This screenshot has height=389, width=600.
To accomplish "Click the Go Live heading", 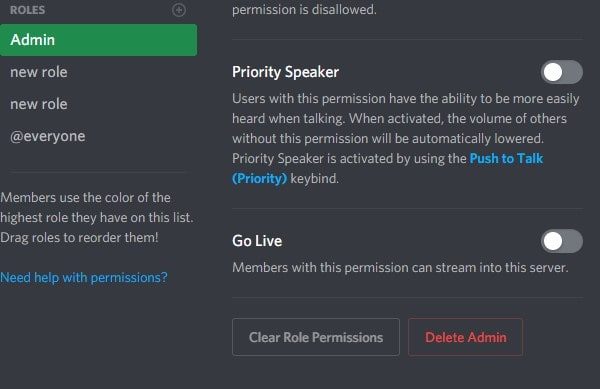I will (257, 241).
